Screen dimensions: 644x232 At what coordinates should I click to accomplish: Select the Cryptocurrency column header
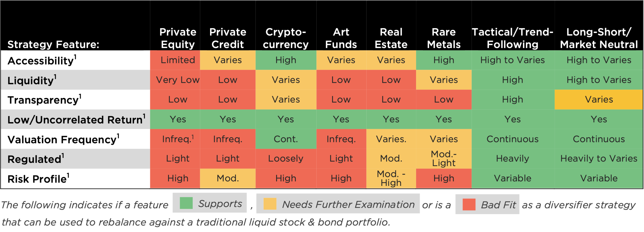[x=286, y=38]
